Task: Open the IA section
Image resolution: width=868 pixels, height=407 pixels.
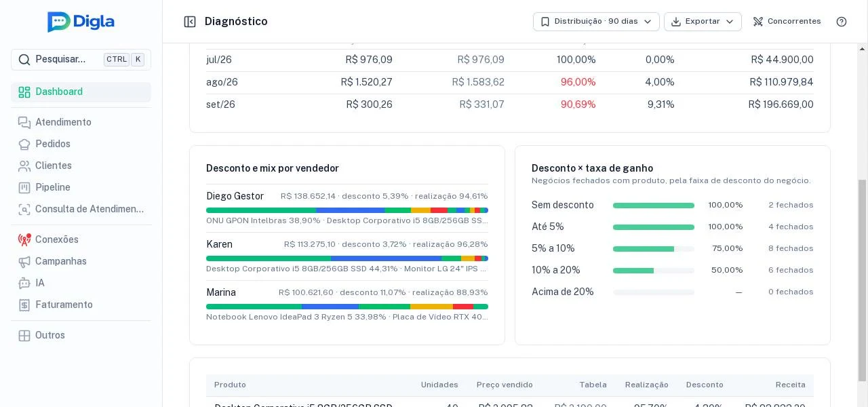Action: coord(81,284)
